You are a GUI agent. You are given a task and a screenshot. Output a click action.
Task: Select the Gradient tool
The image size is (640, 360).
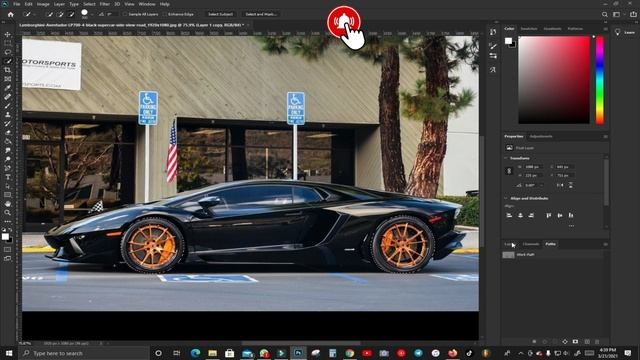(x=7, y=141)
